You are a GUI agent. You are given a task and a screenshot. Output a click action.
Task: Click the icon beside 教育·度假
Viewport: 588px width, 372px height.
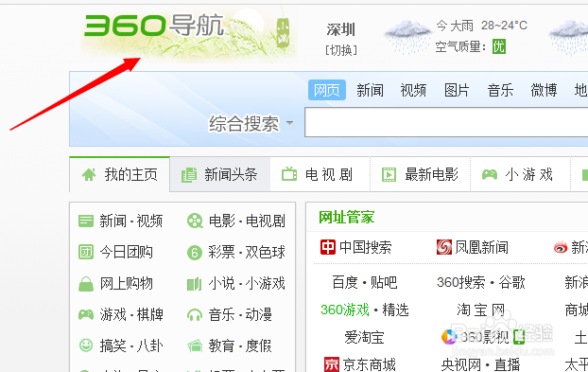point(195,345)
